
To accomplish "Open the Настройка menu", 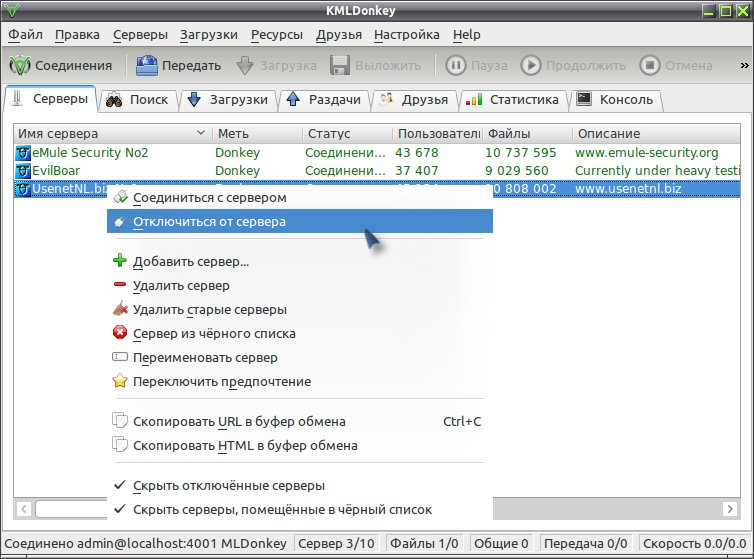I will [x=407, y=35].
